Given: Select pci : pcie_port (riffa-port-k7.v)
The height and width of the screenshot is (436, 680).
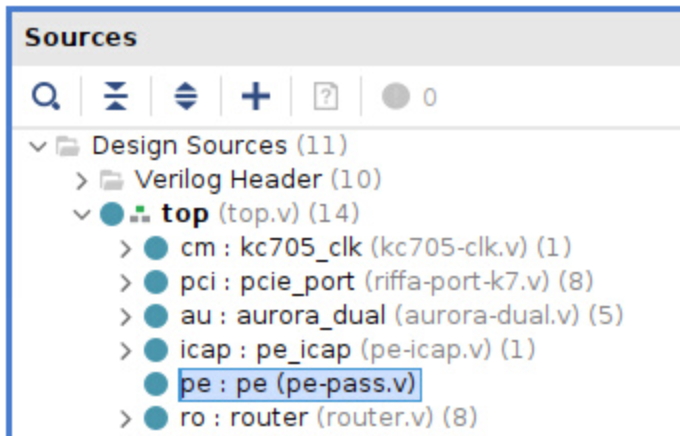Looking at the screenshot, I should tap(386, 282).
